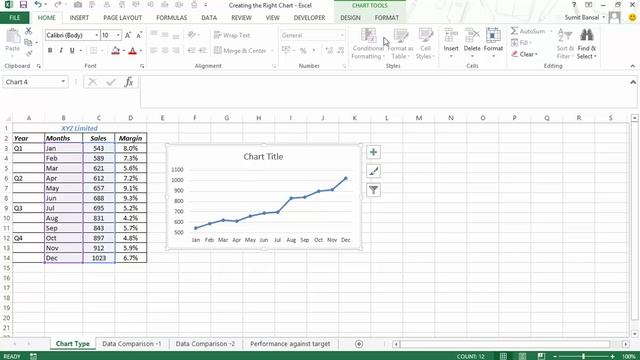Click the Chart Filters funnel button
The width and height of the screenshot is (640, 360).
pos(373,190)
